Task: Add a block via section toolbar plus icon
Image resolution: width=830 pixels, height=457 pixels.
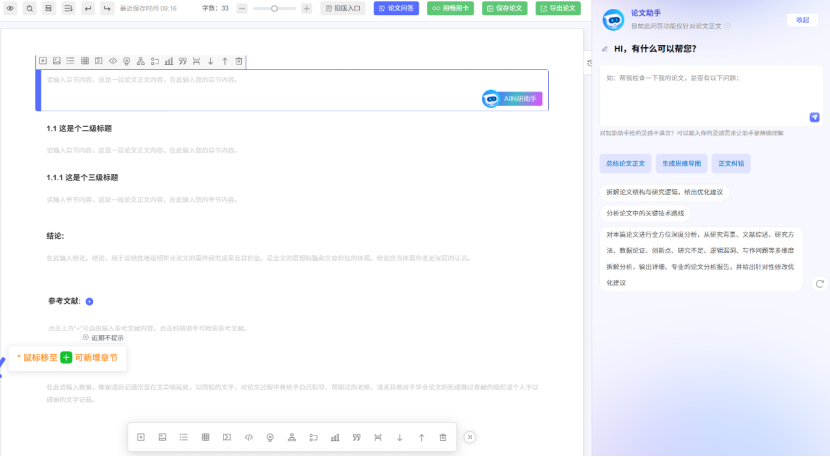Action: (x=43, y=61)
